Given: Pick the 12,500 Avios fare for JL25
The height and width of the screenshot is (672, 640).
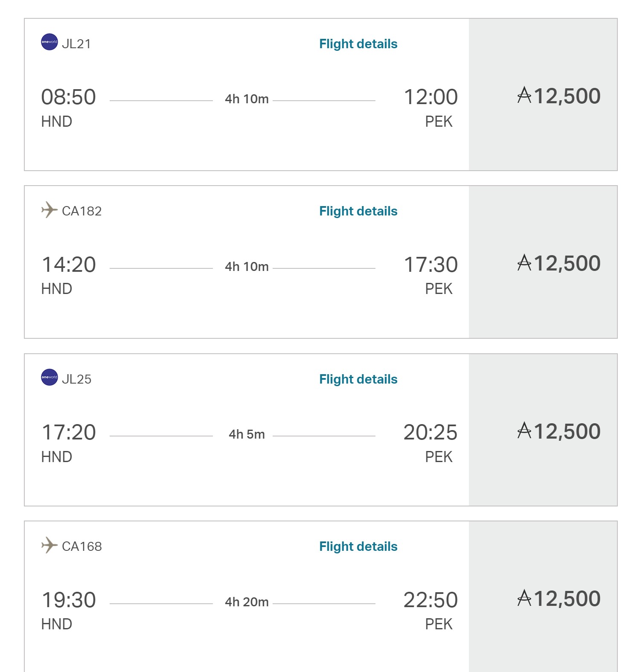Looking at the screenshot, I should pos(559,431).
